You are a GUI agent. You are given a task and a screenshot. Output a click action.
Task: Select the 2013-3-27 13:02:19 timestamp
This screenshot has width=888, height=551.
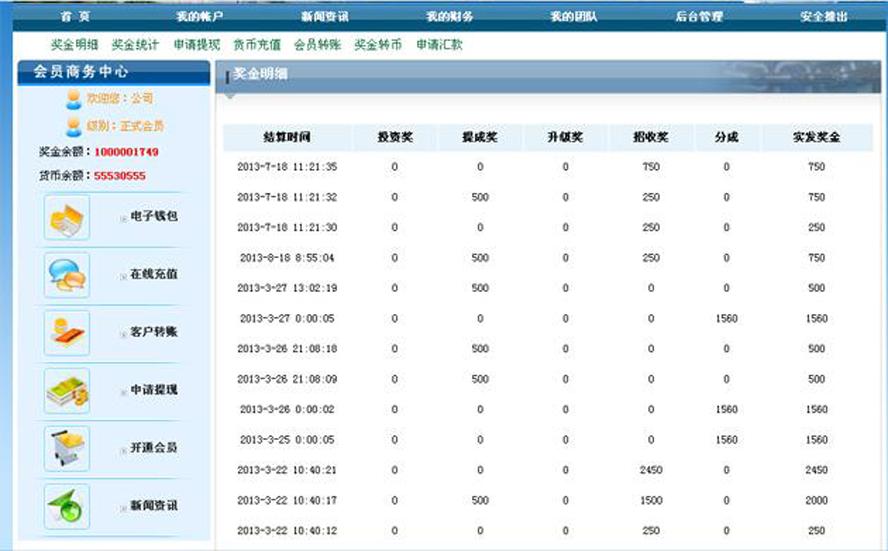287,288
